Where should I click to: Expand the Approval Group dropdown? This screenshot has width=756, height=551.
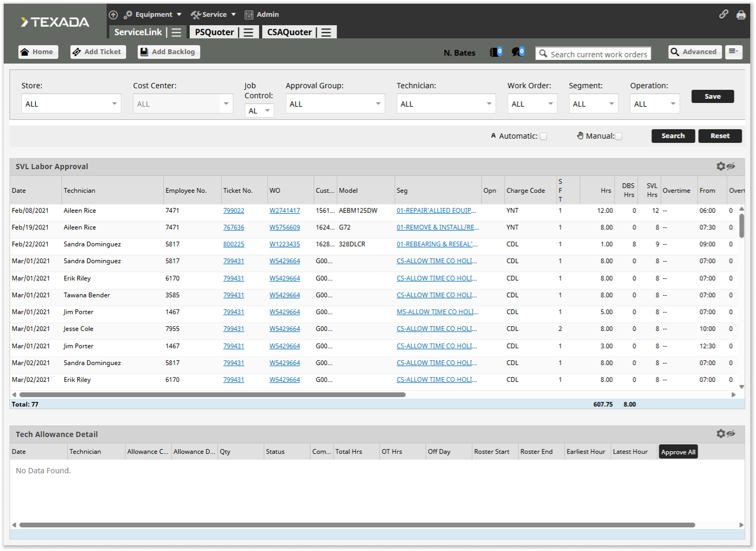pos(335,104)
